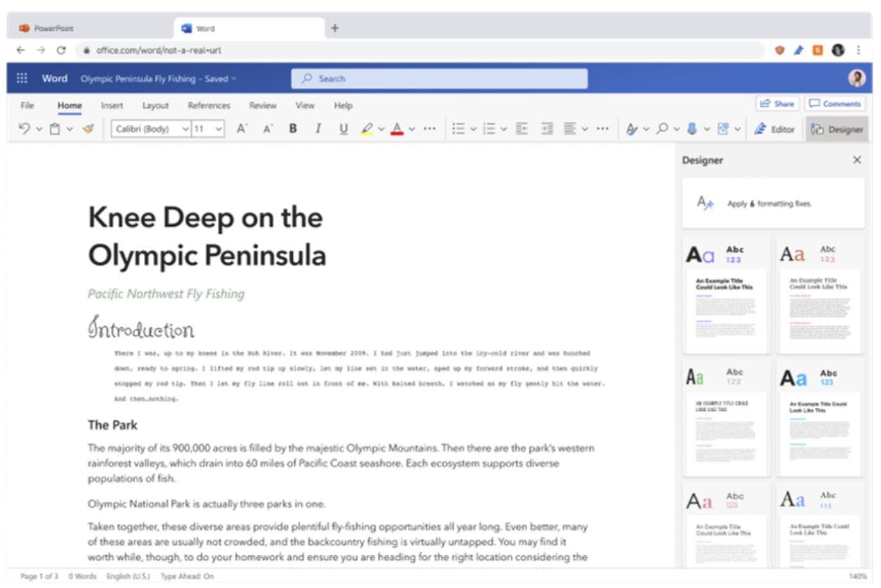Expand the font color dropdown arrow
Viewport: 881px width, 588px height.
412,129
